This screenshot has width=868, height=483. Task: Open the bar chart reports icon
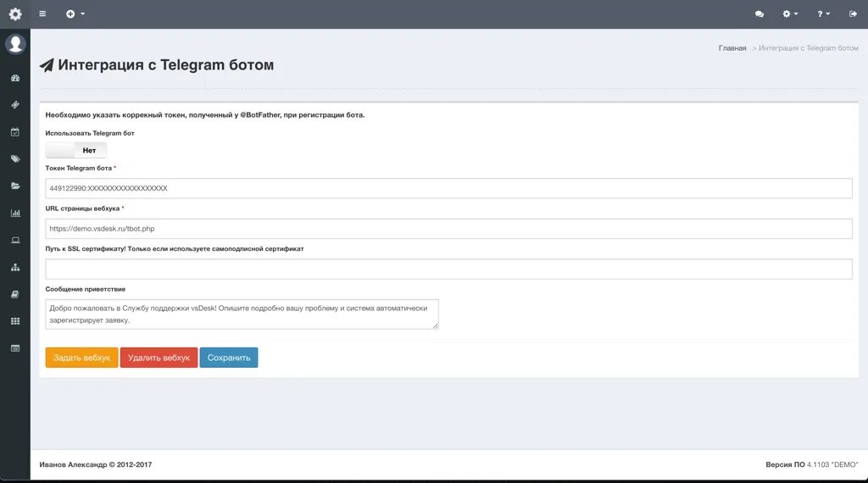15,213
